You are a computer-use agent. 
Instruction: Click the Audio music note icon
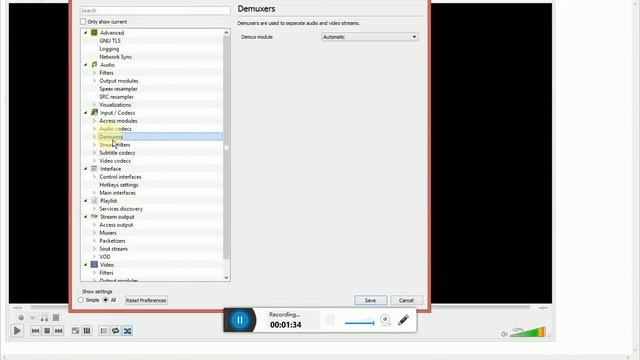pos(94,64)
